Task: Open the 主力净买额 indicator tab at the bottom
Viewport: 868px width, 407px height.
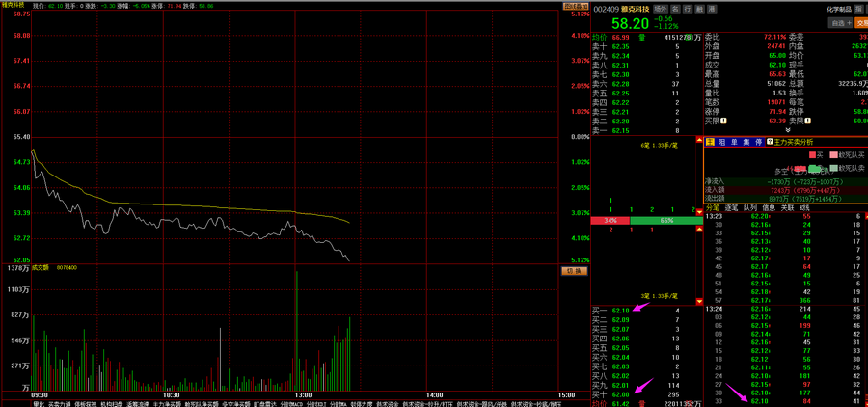Action: pos(167,404)
